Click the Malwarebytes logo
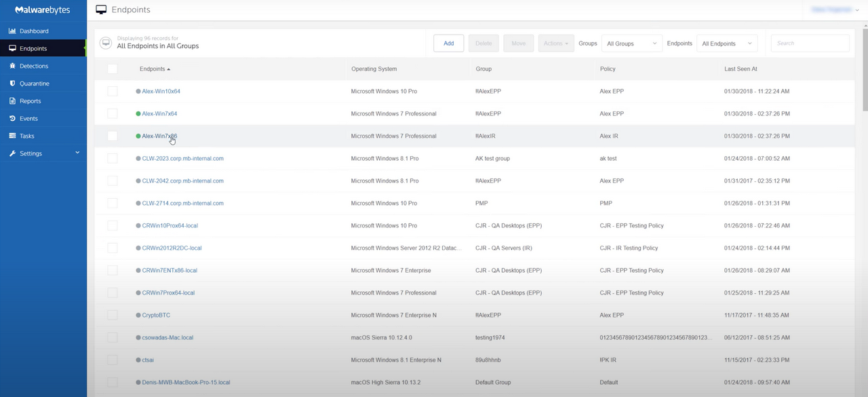 pos(42,10)
